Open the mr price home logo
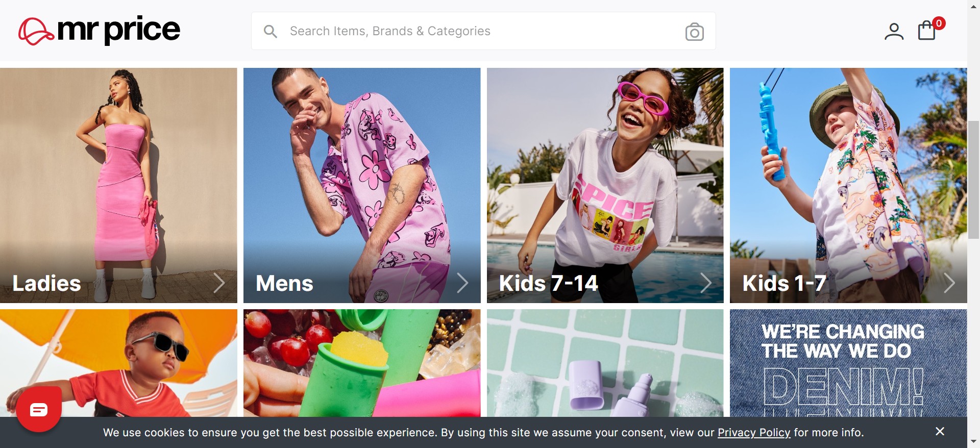980x448 pixels. click(100, 31)
